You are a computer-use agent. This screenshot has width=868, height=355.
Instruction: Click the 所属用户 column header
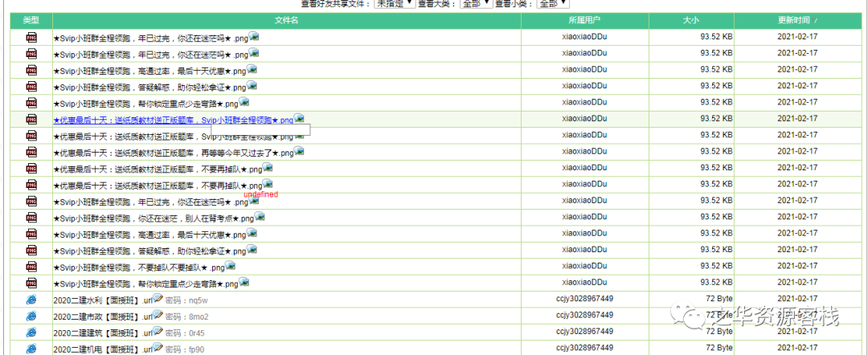click(x=583, y=20)
